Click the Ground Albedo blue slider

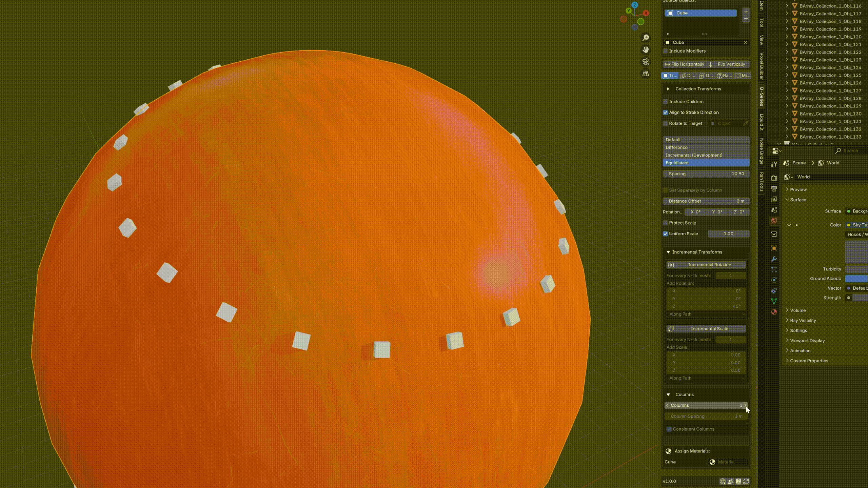pos(856,279)
